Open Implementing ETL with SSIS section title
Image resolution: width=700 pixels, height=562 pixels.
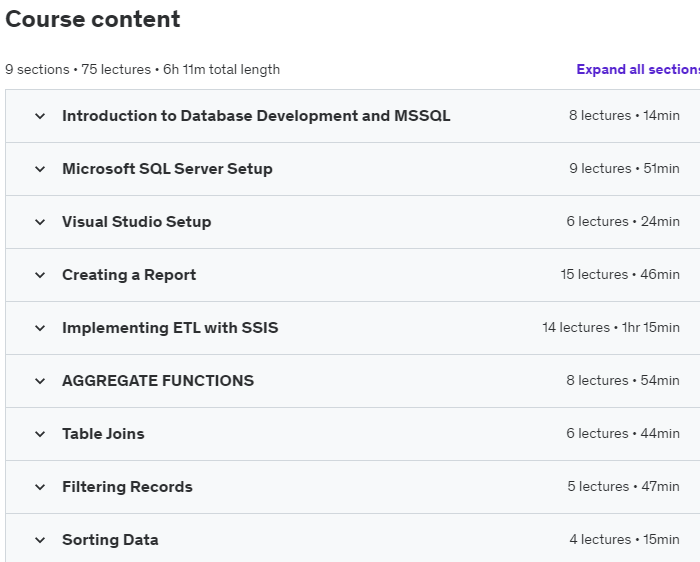click(x=170, y=328)
